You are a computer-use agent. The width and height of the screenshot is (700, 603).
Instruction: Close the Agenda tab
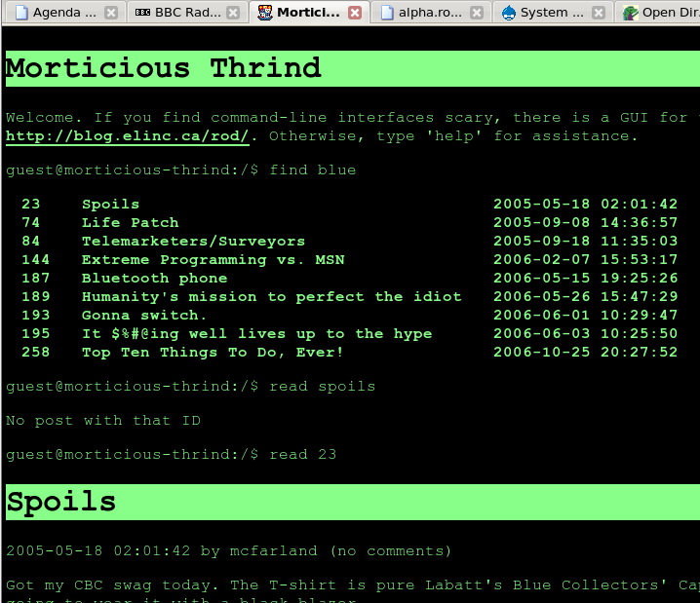coord(110,13)
